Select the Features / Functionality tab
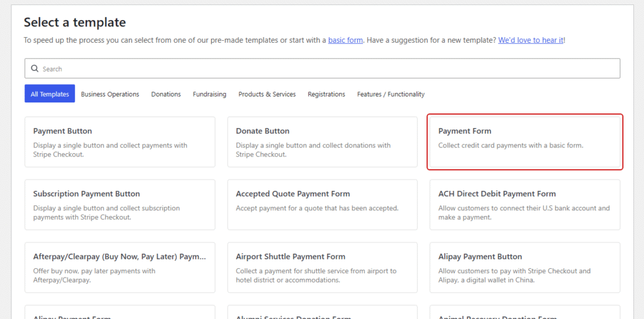 [391, 94]
